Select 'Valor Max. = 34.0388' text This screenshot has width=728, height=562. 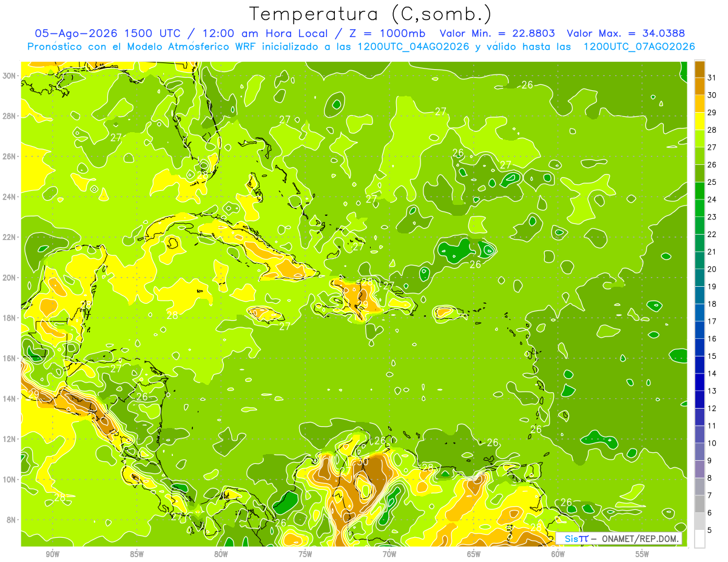(626, 33)
